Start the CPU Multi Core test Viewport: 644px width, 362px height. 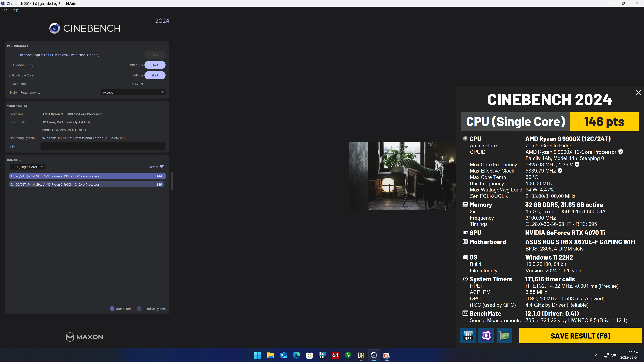[x=155, y=65]
